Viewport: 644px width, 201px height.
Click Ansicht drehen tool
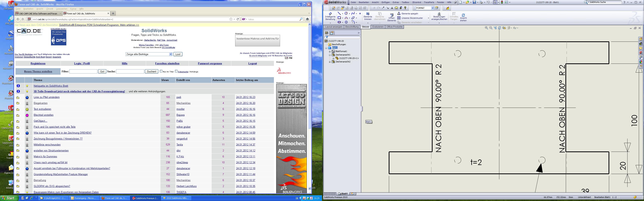tap(463, 17)
